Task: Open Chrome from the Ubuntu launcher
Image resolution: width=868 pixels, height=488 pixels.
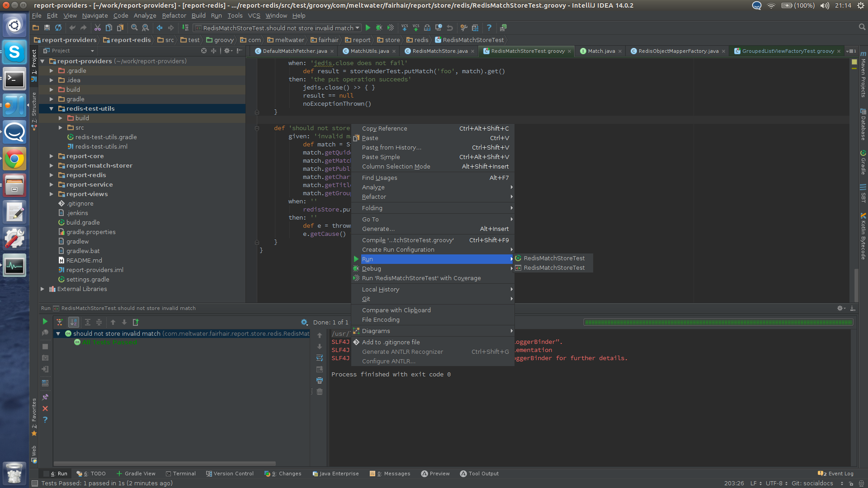Action: tap(14, 159)
